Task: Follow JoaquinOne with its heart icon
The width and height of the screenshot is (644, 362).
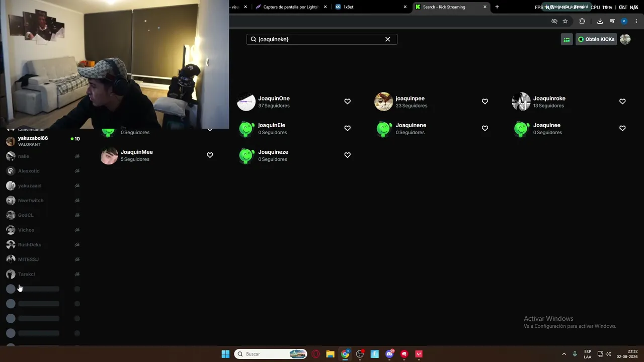Action: point(347,102)
